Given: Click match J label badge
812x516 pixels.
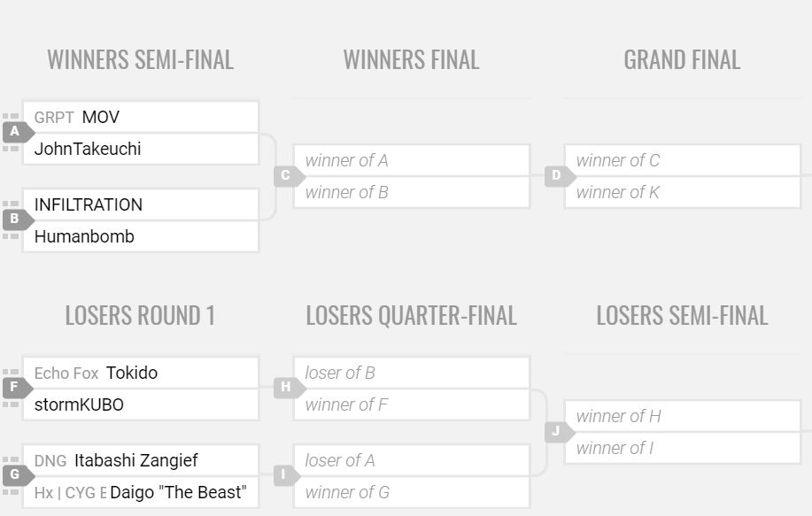Looking at the screenshot, I should tap(557, 431).
